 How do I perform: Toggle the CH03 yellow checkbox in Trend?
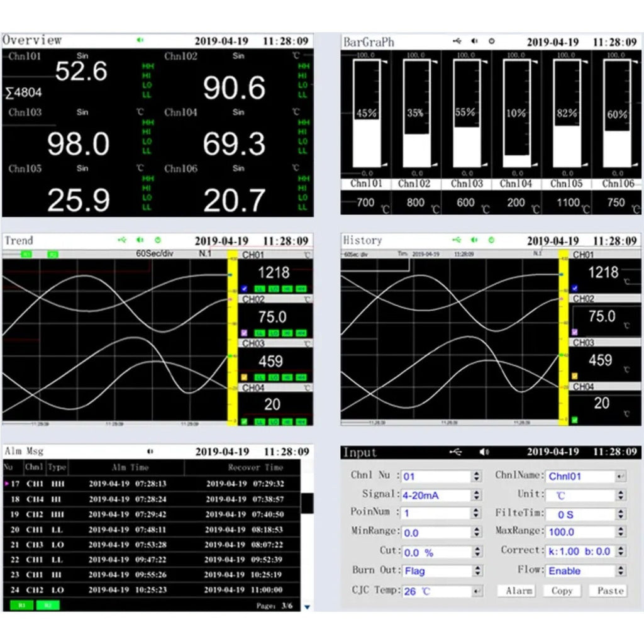[245, 377]
